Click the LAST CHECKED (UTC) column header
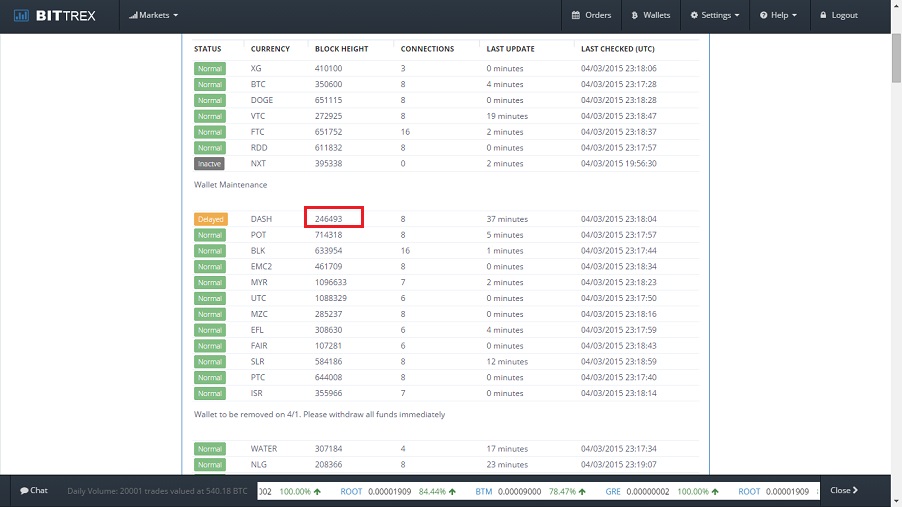 tap(617, 49)
